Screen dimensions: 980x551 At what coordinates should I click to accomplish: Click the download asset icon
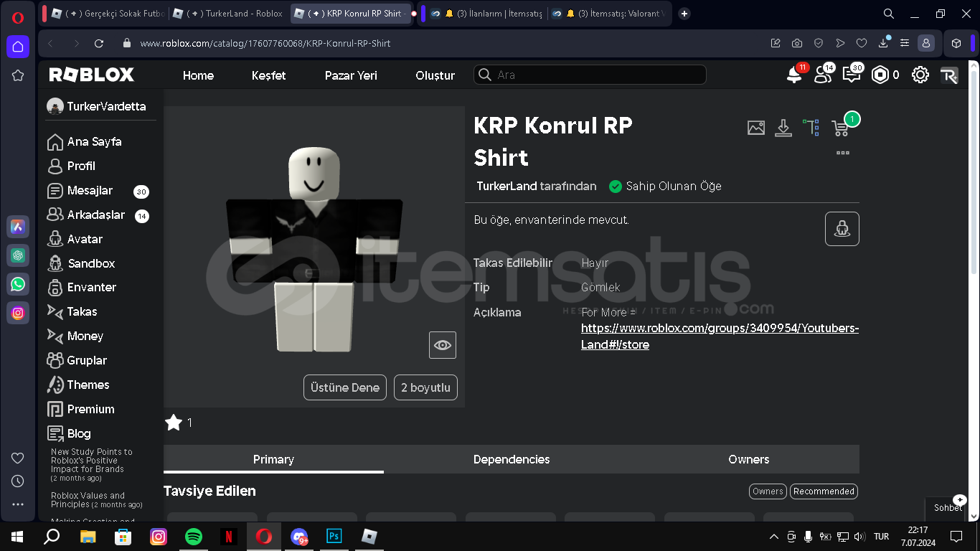[783, 128]
